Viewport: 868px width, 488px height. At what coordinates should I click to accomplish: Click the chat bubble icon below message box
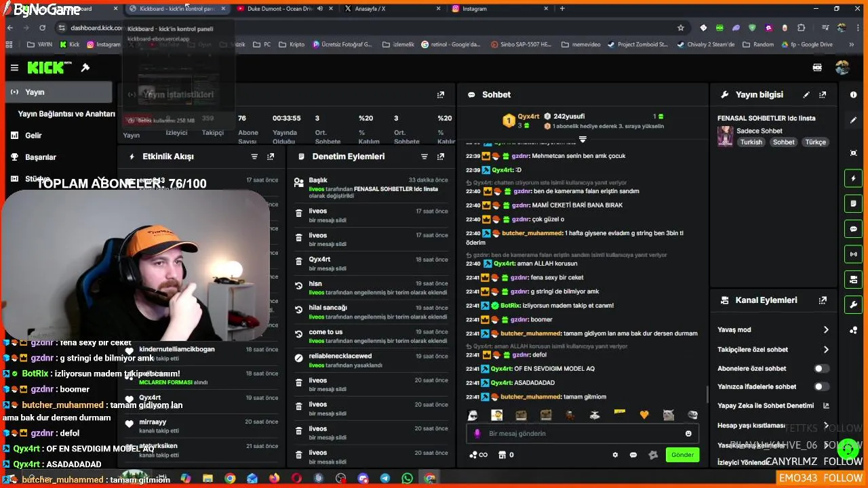[x=633, y=455]
